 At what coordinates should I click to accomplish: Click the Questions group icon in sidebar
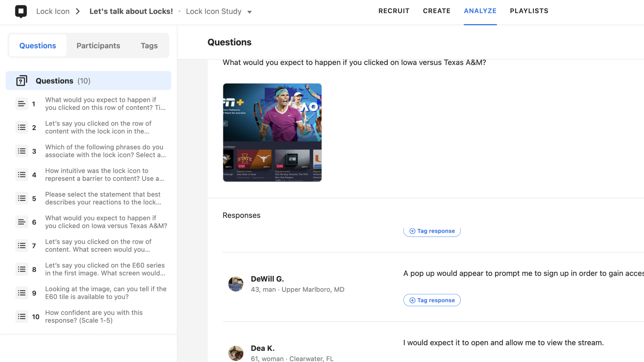(x=22, y=81)
